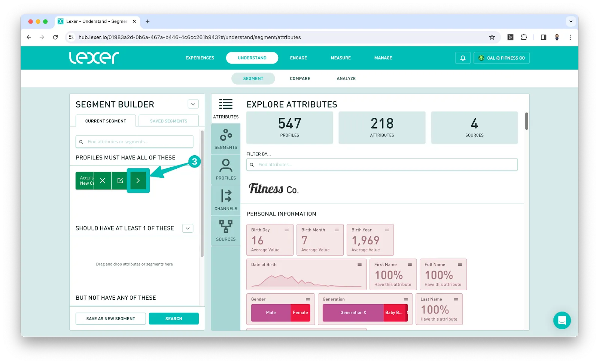Image resolution: width=599 pixels, height=364 pixels.
Task: Click the 4 Sources card
Action: point(474,128)
